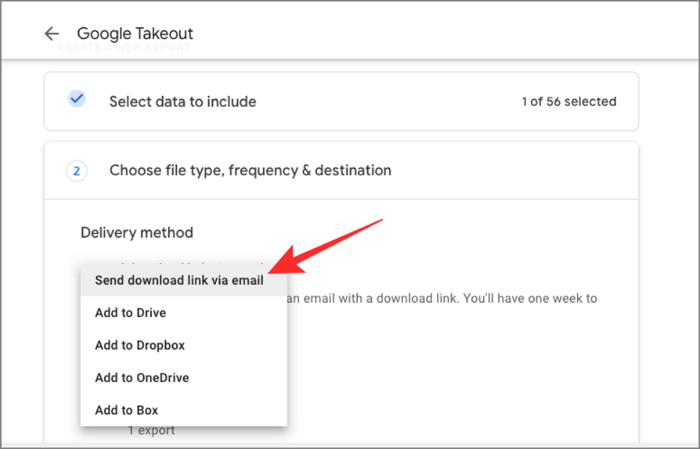Click the Google Takeout title
Image resolution: width=700 pixels, height=449 pixels.
pos(135,33)
